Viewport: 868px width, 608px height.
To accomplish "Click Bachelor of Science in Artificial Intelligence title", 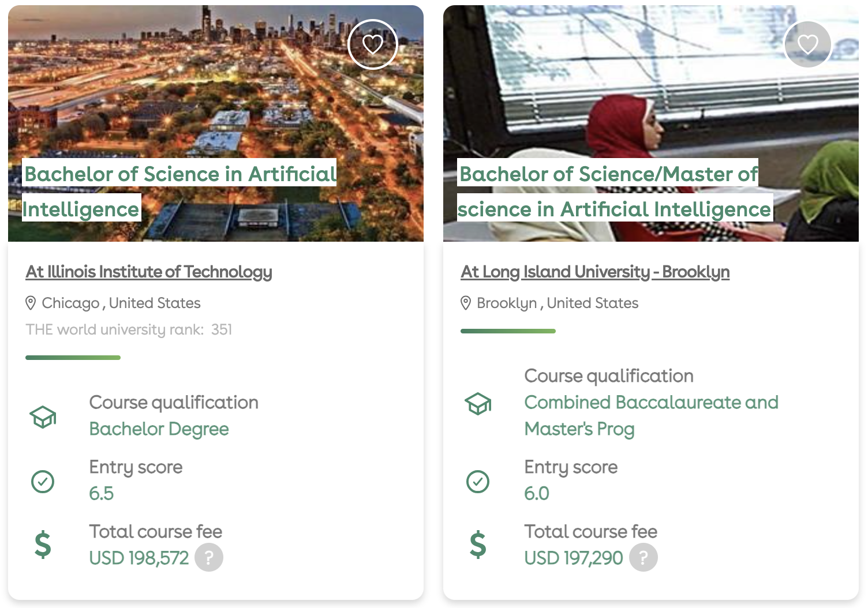I will coord(179,174).
